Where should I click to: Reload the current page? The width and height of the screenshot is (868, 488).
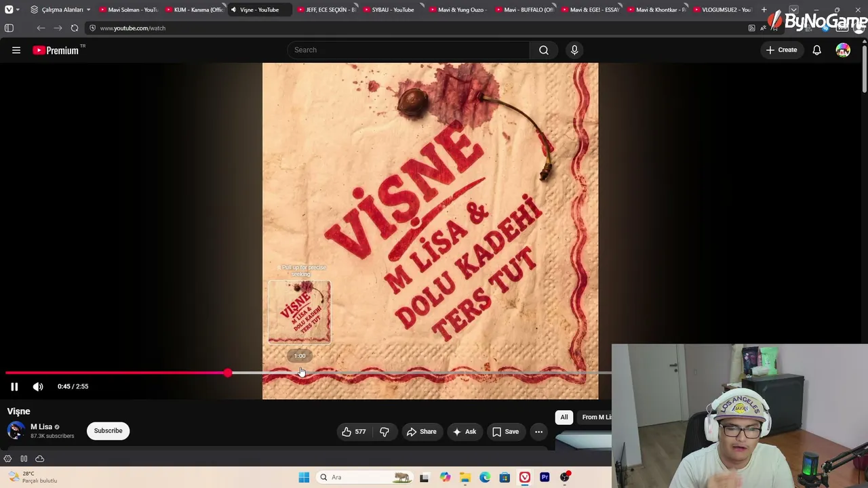(x=75, y=28)
